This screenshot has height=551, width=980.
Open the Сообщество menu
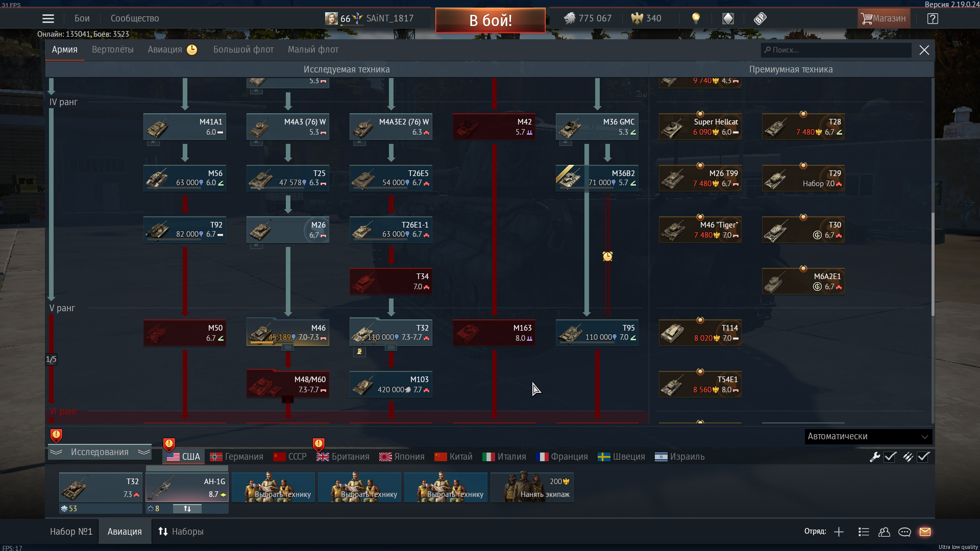(x=135, y=19)
